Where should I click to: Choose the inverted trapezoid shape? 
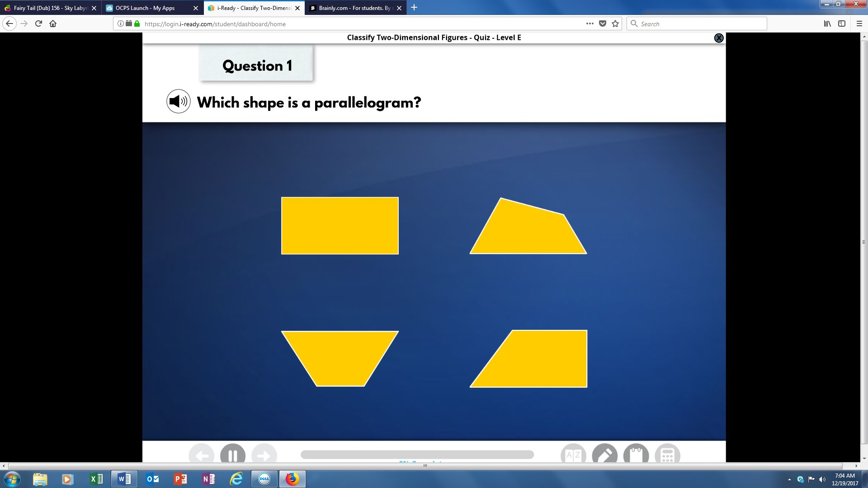(x=340, y=357)
